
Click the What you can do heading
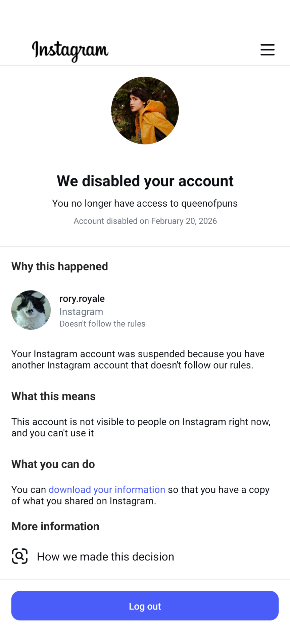pos(53,464)
